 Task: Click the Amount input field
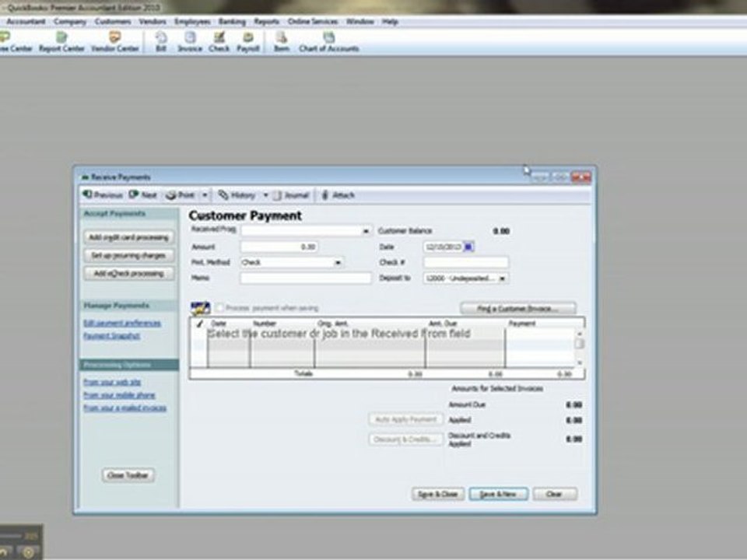pyautogui.click(x=279, y=247)
